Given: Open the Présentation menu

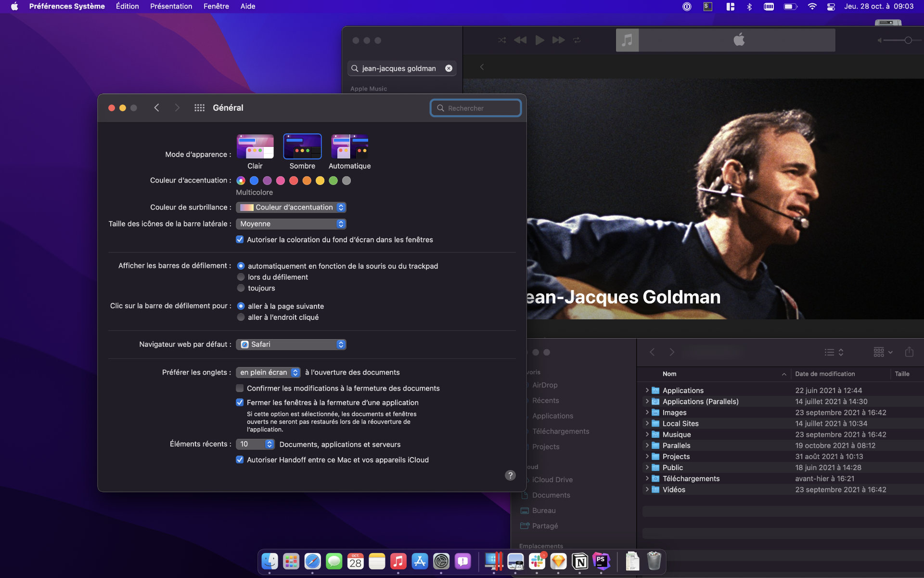Looking at the screenshot, I should (x=171, y=6).
